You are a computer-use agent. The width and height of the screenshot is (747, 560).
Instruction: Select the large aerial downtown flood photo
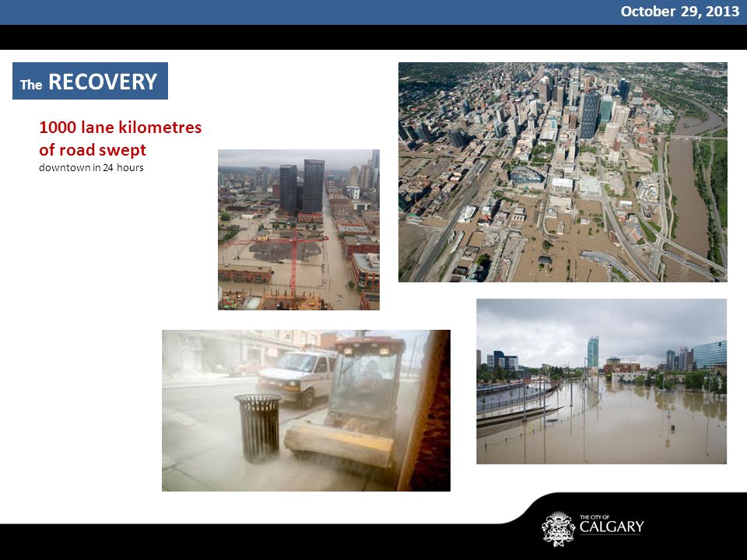point(563,173)
